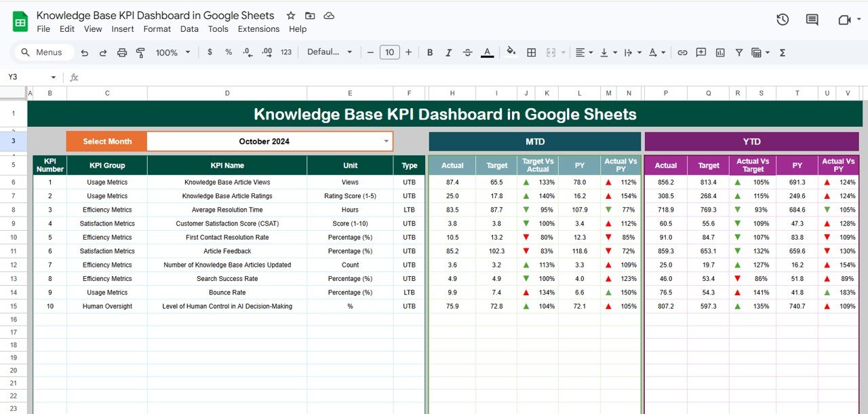Image resolution: width=868 pixels, height=414 pixels.
Task: Insert a chart
Action: pyautogui.click(x=719, y=52)
